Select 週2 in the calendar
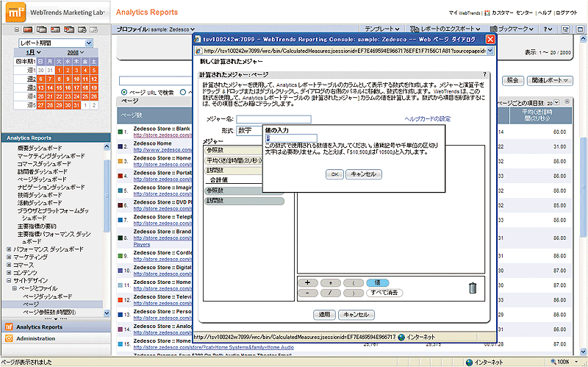 (x=32, y=79)
